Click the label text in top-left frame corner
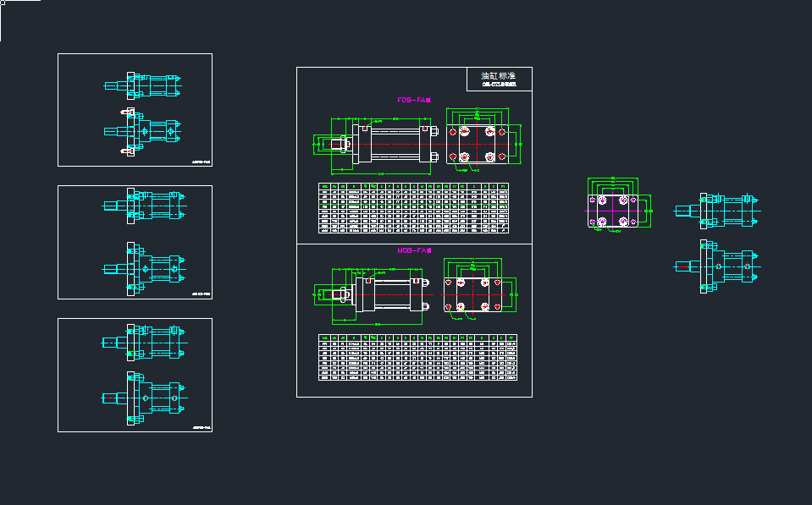This screenshot has width=812, height=505. (201, 161)
